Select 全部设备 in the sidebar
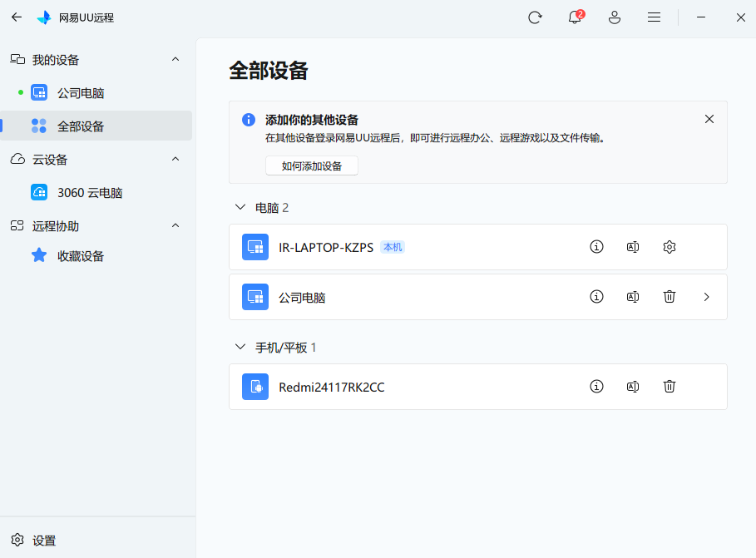Image resolution: width=756 pixels, height=558 pixels. (x=96, y=126)
